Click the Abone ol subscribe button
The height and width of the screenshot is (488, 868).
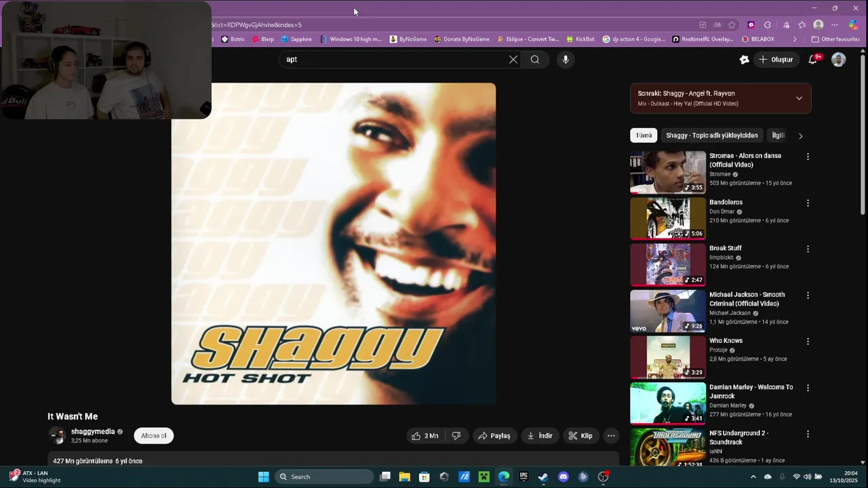tap(154, 436)
